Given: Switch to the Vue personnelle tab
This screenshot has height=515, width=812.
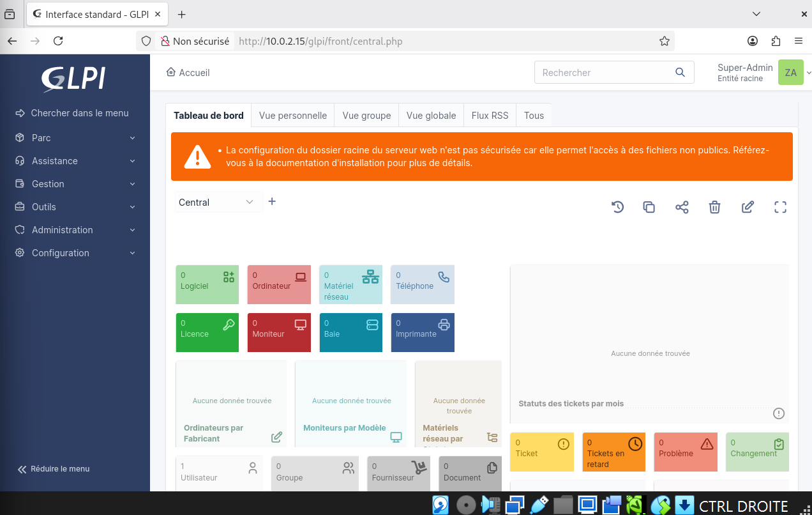Looking at the screenshot, I should pyautogui.click(x=293, y=116).
